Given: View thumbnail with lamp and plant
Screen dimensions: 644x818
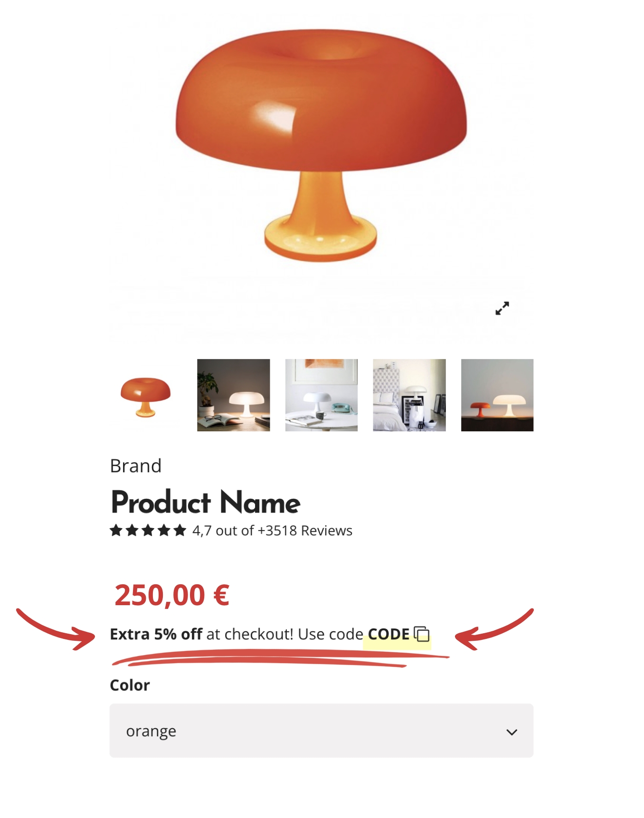Looking at the screenshot, I should tap(234, 395).
